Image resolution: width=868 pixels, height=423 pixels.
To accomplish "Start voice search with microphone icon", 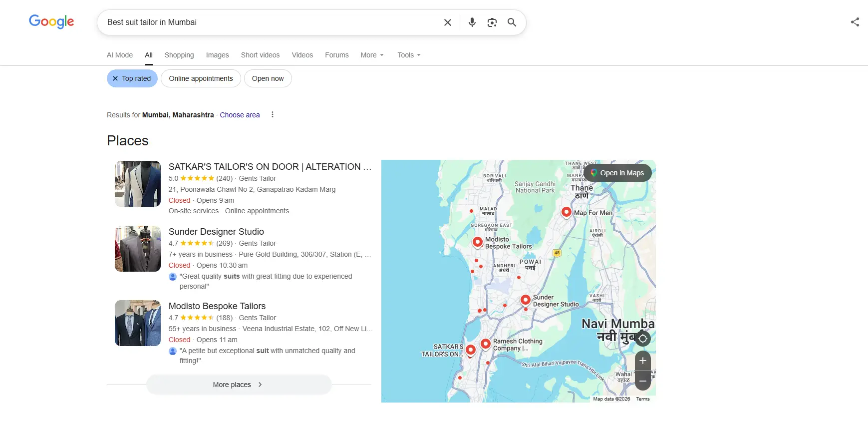I will click(472, 22).
